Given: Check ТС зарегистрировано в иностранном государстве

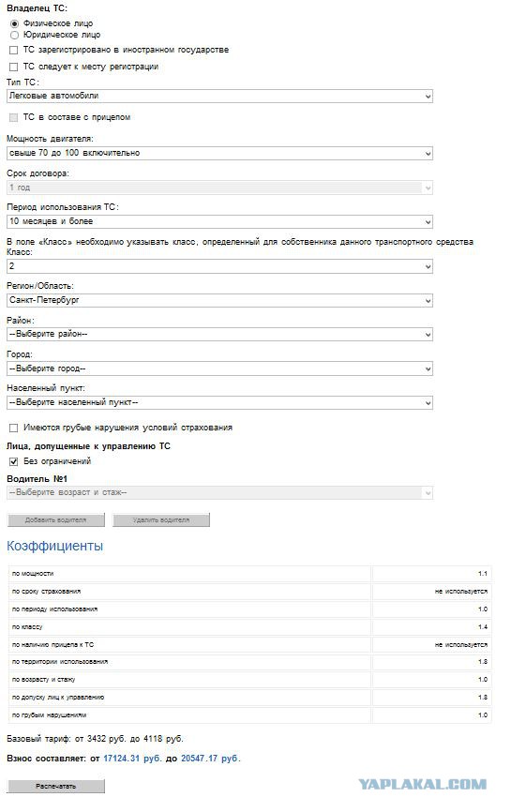Looking at the screenshot, I should pos(14,51).
